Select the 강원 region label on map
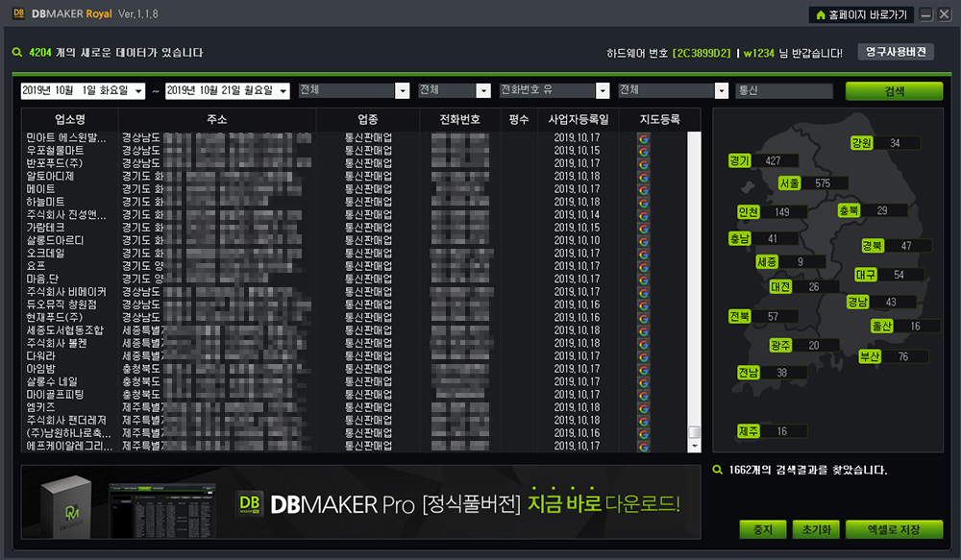961x560 pixels. 861,143
